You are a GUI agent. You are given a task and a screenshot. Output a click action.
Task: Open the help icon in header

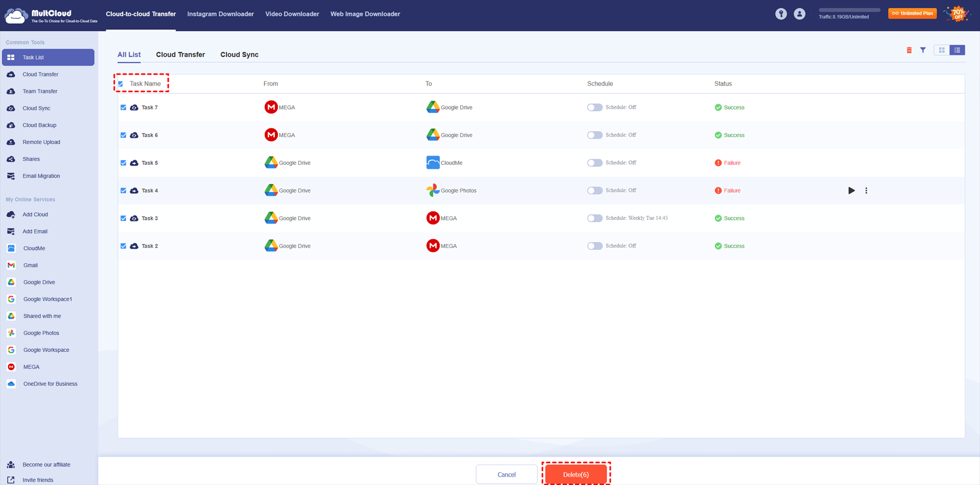click(x=781, y=14)
